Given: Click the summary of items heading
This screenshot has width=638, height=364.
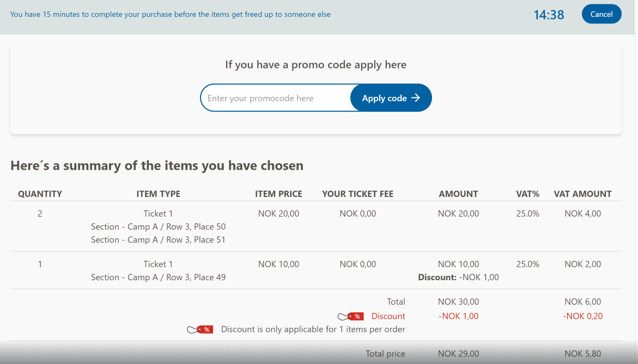Looking at the screenshot, I should 157,166.
